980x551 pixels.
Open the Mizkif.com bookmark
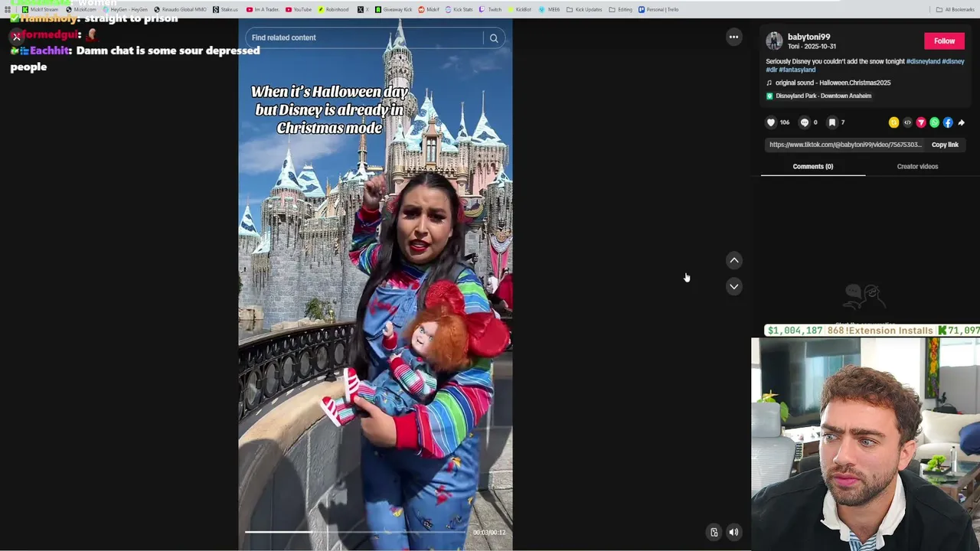pyautogui.click(x=82, y=9)
